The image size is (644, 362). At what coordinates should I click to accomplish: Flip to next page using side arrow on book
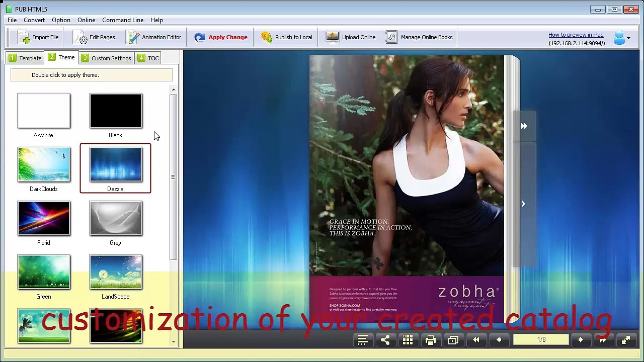click(x=523, y=204)
